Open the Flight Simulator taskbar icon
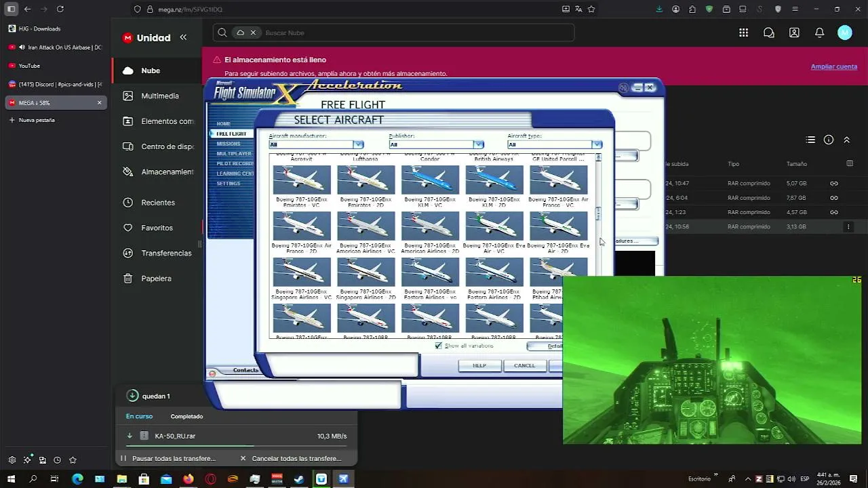 [343, 479]
